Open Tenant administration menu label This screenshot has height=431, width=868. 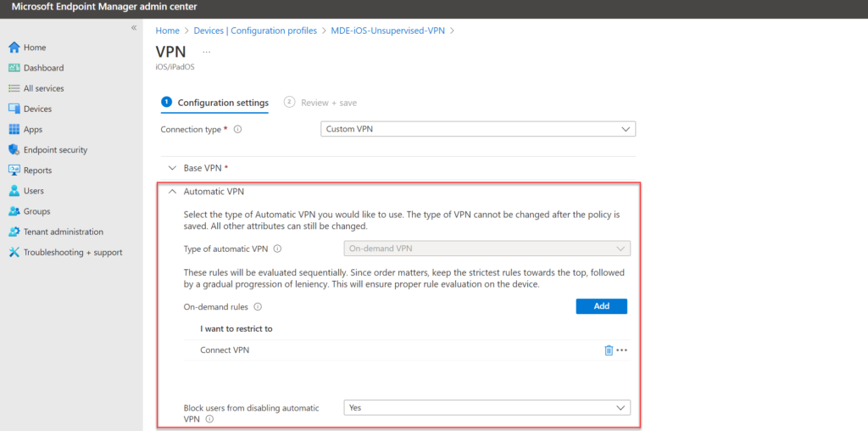pyautogui.click(x=63, y=232)
